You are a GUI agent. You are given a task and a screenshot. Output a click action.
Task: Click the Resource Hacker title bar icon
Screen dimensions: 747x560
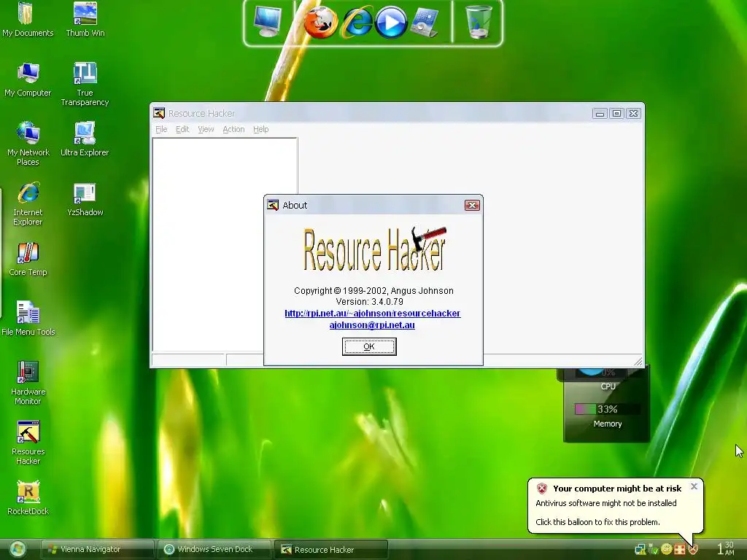(x=159, y=113)
